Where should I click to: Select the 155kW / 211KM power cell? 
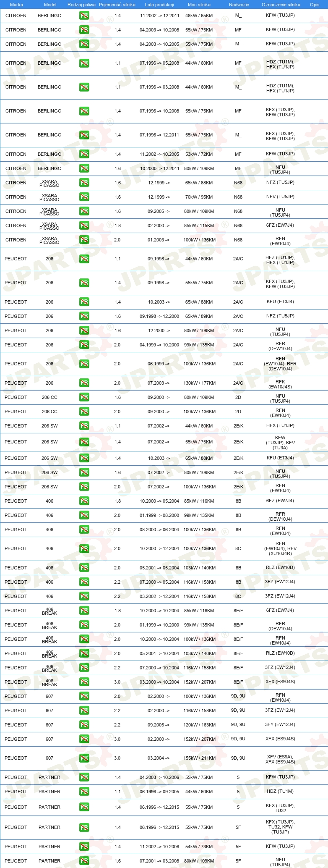coord(199,758)
